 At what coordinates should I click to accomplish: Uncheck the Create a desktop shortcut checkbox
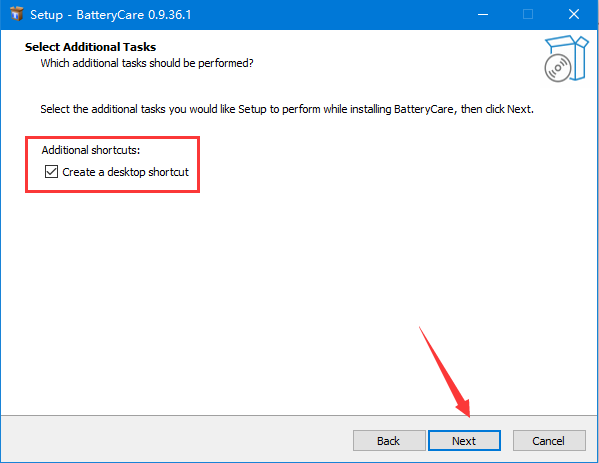click(51, 172)
